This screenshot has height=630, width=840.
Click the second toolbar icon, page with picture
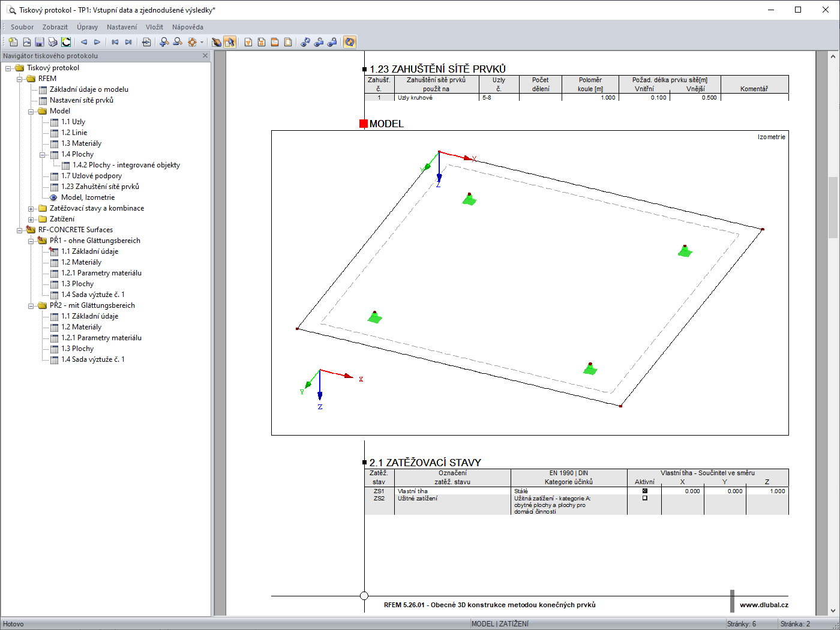(26, 42)
